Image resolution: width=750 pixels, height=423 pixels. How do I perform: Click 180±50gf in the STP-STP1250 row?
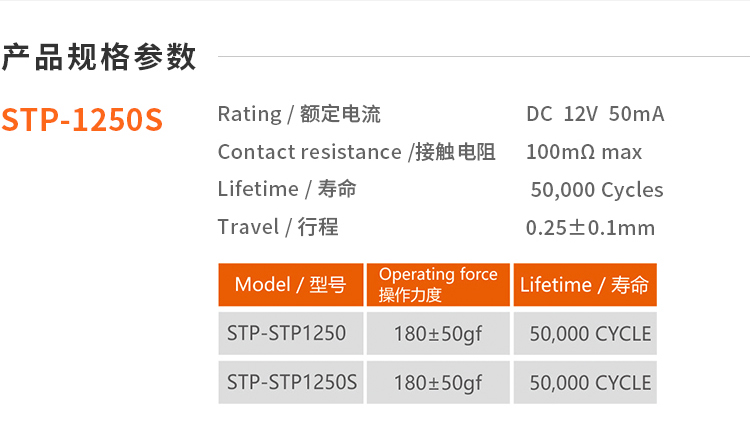[x=438, y=333]
